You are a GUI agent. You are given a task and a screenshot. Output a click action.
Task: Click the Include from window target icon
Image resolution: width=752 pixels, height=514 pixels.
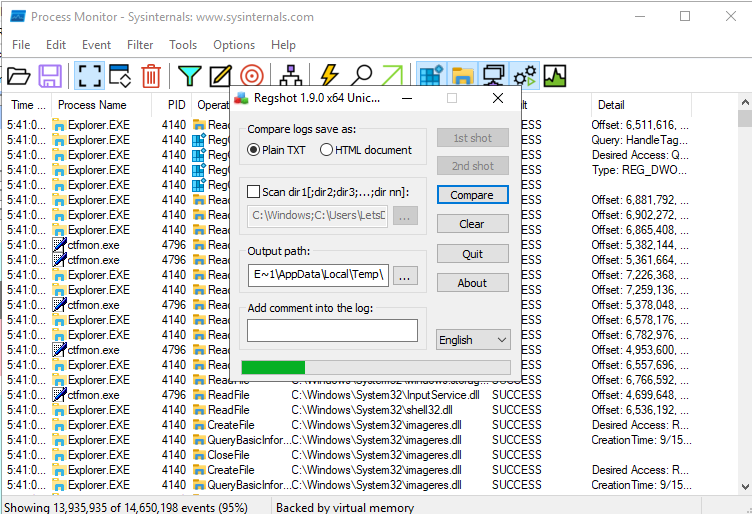coord(252,76)
